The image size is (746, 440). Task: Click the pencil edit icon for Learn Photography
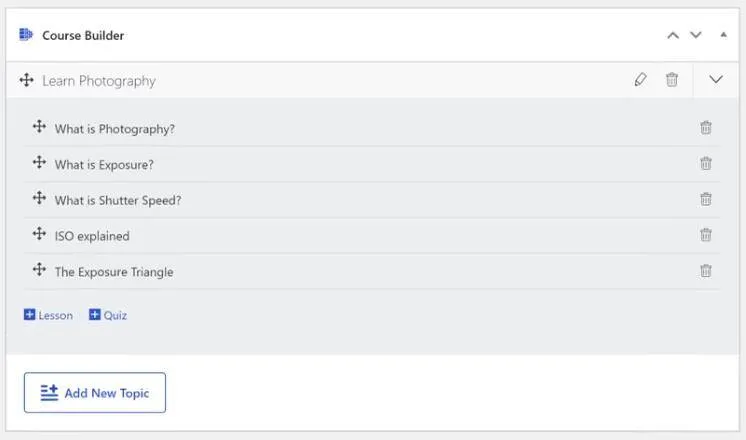(x=641, y=80)
